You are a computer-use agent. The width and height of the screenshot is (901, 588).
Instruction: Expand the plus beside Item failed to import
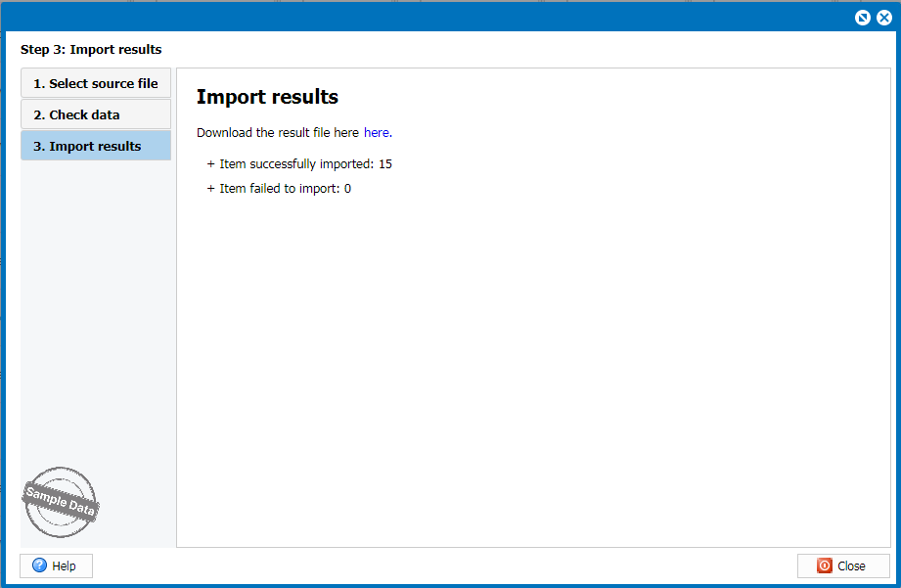click(x=210, y=189)
